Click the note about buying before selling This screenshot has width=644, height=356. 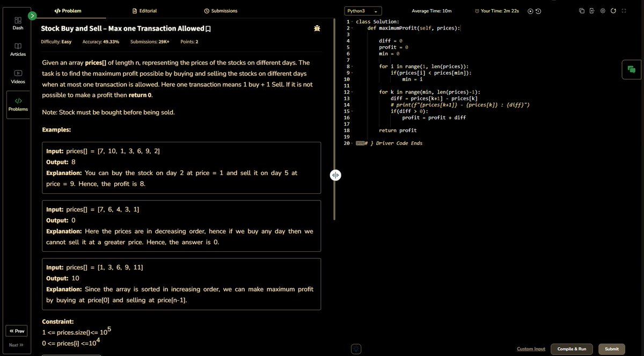[x=108, y=112]
